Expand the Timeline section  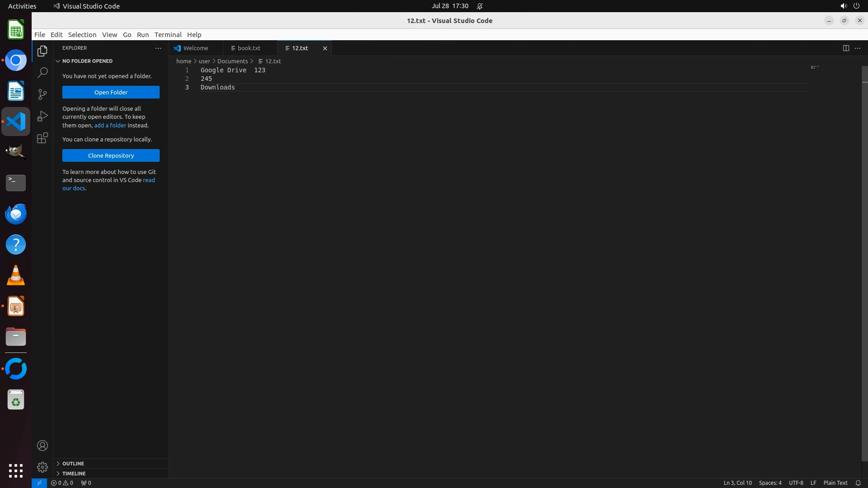point(74,474)
